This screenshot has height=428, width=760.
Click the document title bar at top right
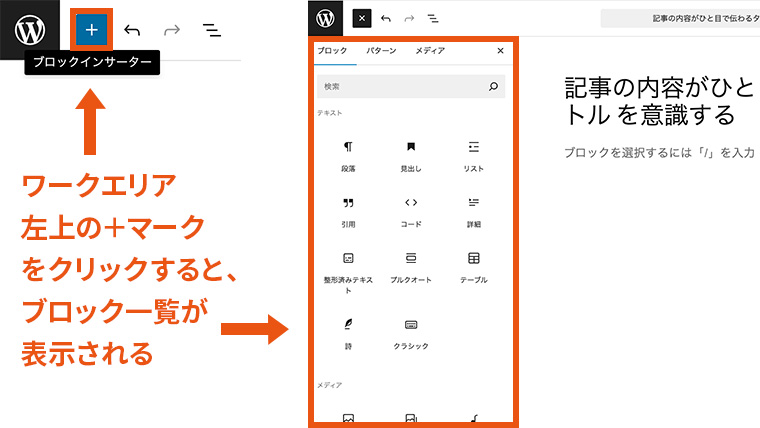tap(681, 18)
